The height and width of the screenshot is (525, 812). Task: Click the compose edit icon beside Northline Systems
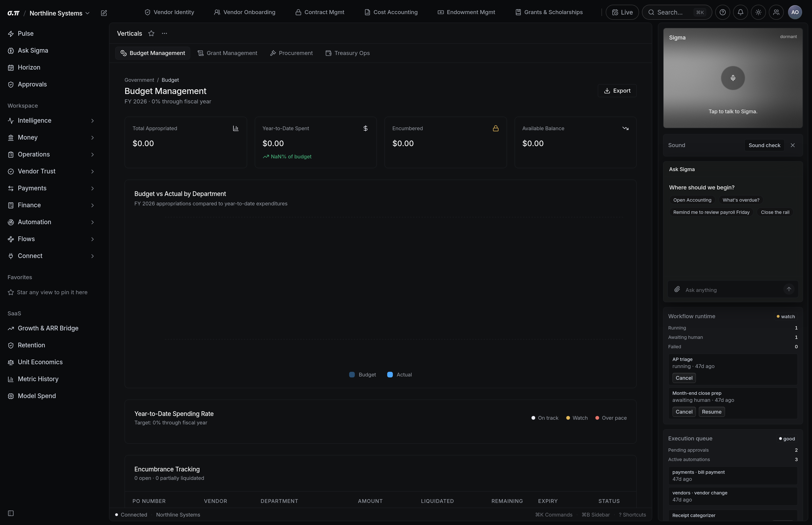pos(104,13)
